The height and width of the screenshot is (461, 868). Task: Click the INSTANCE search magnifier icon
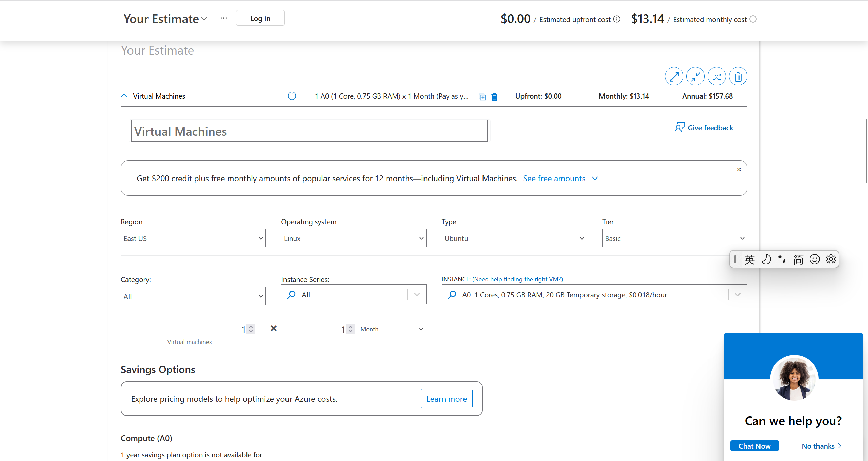pyautogui.click(x=452, y=295)
